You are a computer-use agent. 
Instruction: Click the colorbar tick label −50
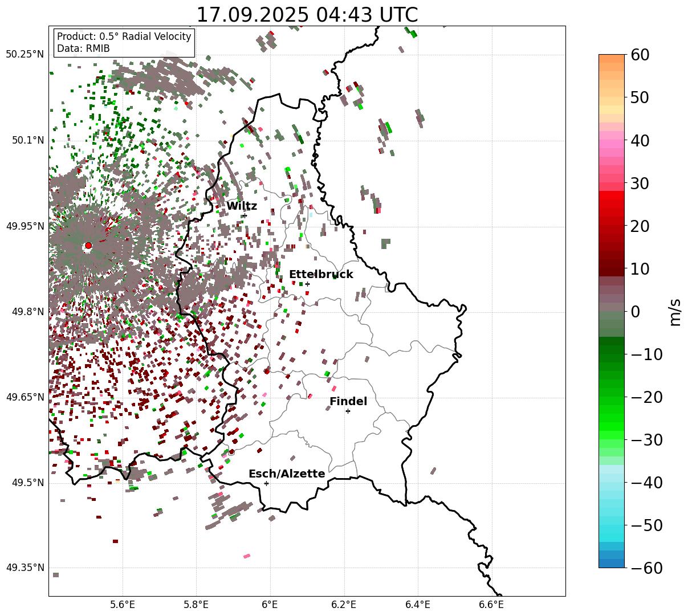(x=646, y=525)
